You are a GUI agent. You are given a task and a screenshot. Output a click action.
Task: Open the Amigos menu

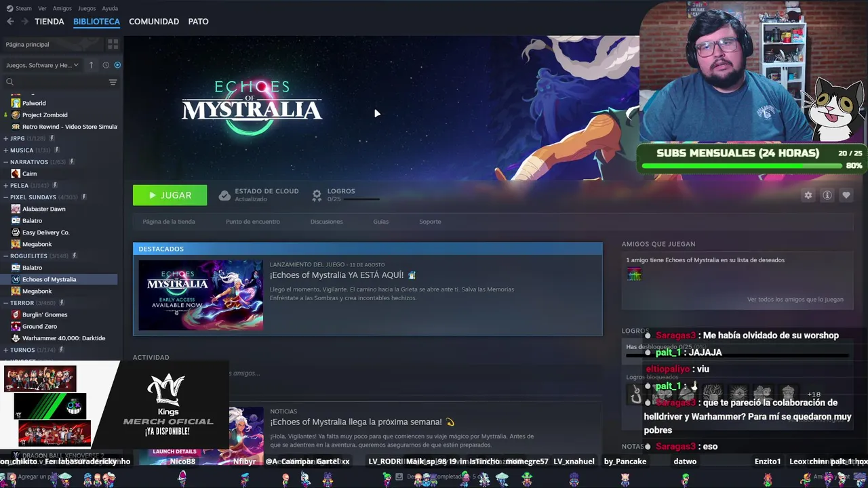pyautogui.click(x=62, y=8)
